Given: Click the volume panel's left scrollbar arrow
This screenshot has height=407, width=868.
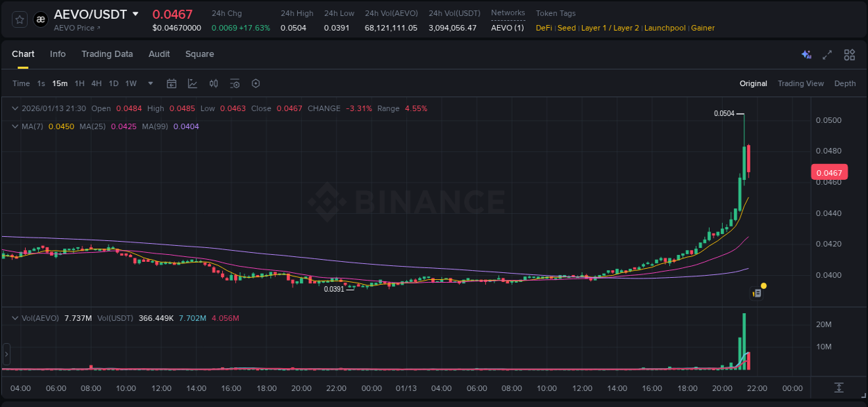Looking at the screenshot, I should point(6,354).
